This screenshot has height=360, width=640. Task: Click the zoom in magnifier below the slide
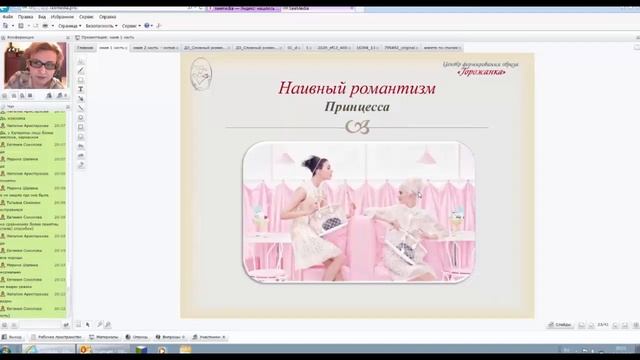(100, 325)
